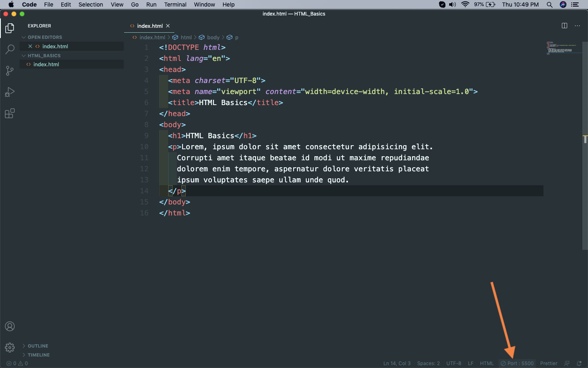Open the Edit menu
Viewport: 588px width, 368px height.
pos(66,4)
